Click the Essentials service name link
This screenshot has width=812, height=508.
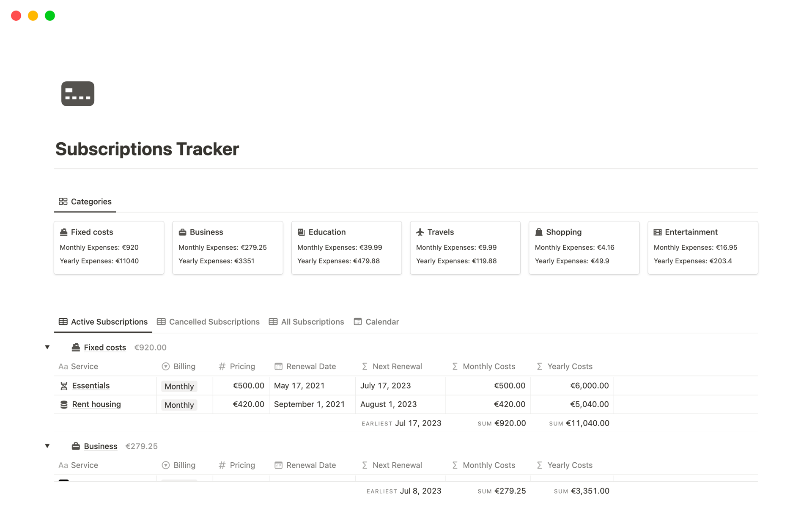pos(91,385)
